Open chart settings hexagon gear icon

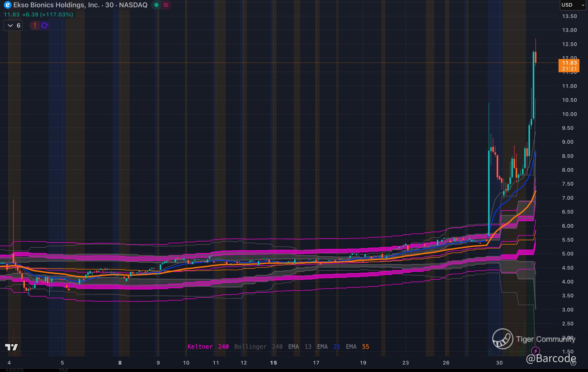tap(573, 363)
